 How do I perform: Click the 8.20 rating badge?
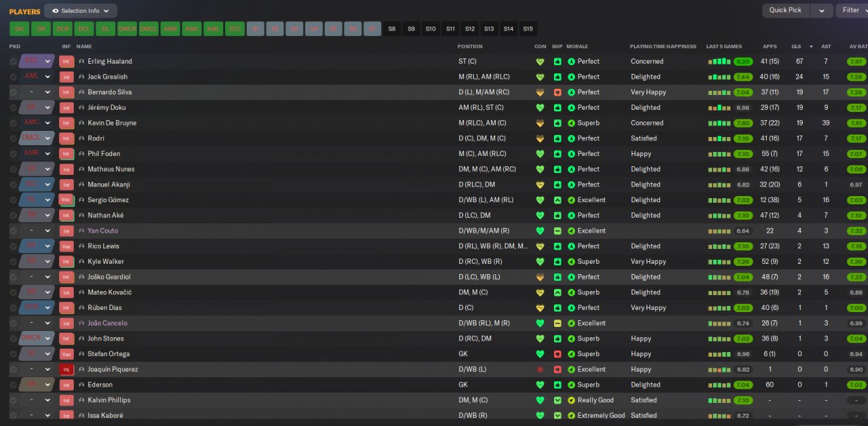743,61
